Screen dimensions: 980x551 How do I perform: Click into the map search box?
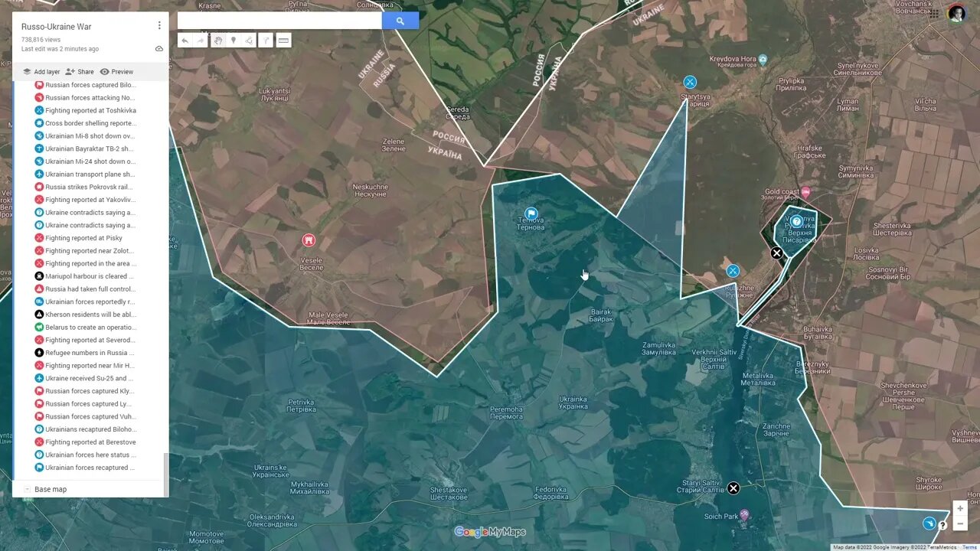pos(279,21)
